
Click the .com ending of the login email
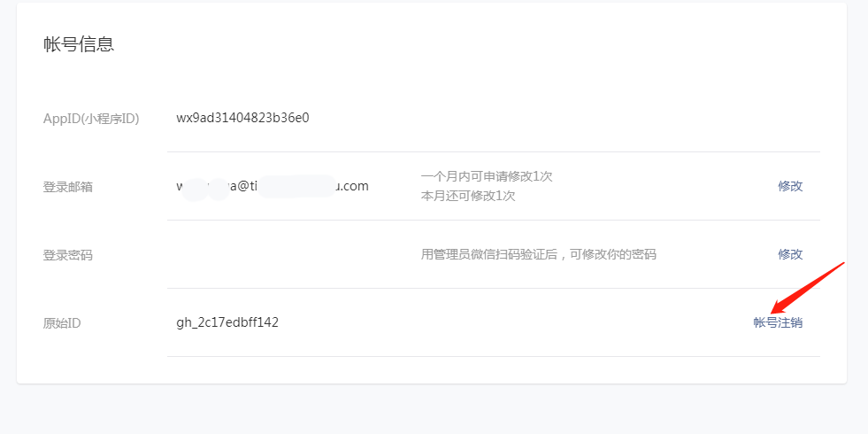[x=353, y=186]
